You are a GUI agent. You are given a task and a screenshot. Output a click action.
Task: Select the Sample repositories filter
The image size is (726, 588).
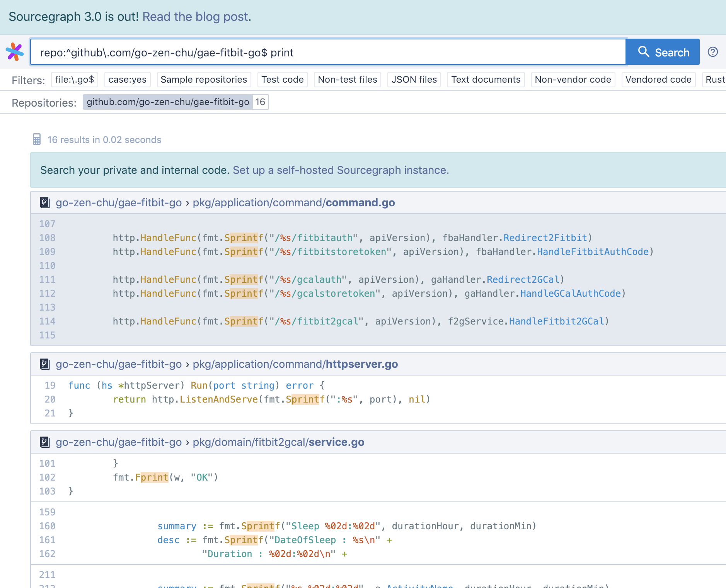(204, 80)
